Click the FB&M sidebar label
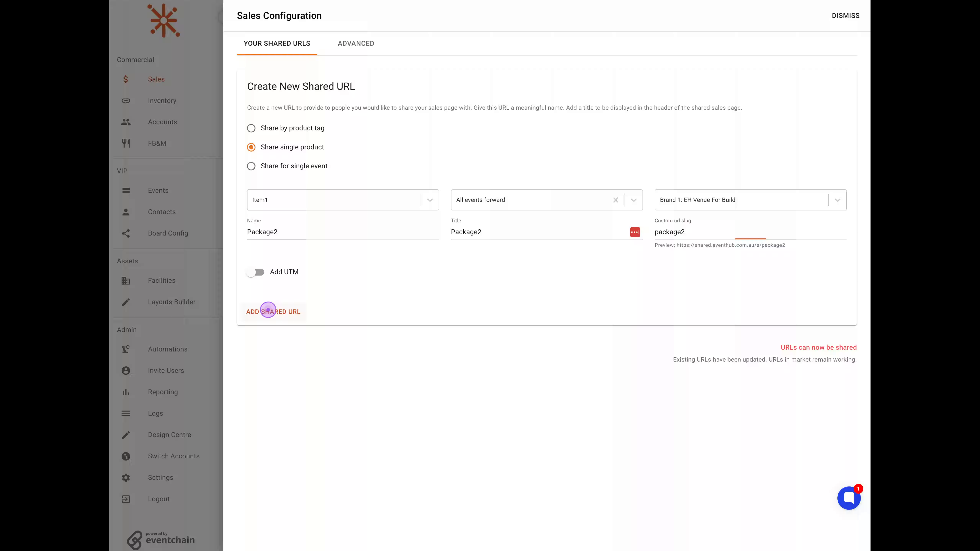This screenshot has width=980, height=551. (157, 143)
